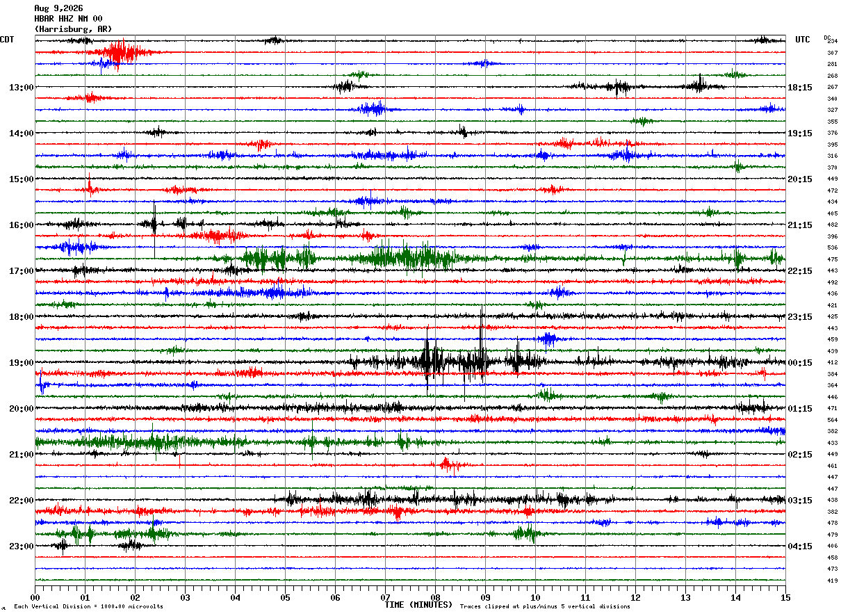Viewport: 841px width, 616px height.
Task: Click the red spike event after 21:00 near minute 8
Action: point(447,465)
